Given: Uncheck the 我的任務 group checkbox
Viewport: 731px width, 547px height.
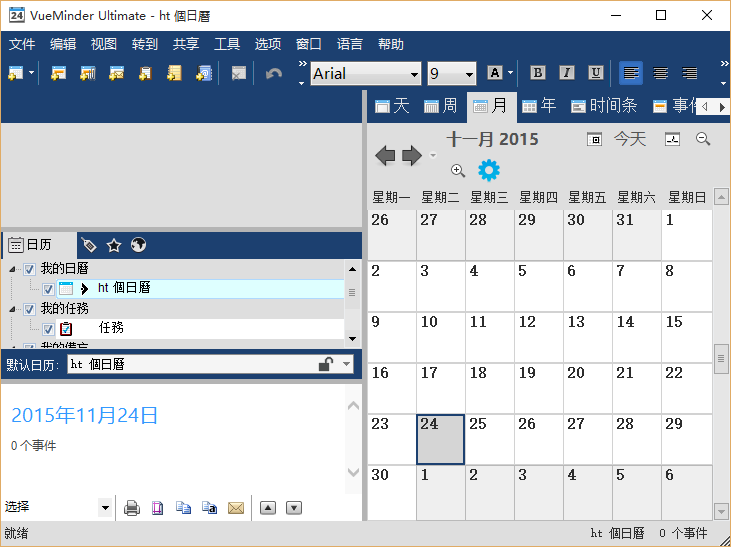Looking at the screenshot, I should click(29, 309).
